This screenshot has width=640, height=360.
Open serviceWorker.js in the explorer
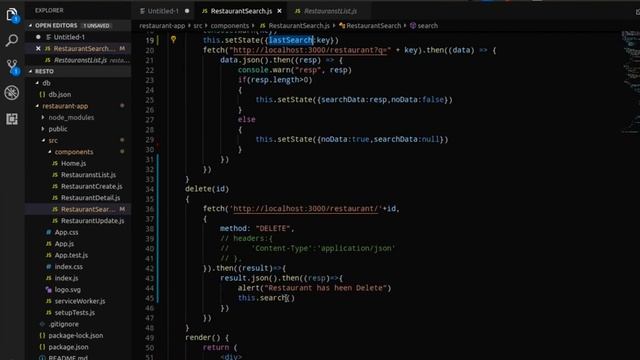click(80, 301)
